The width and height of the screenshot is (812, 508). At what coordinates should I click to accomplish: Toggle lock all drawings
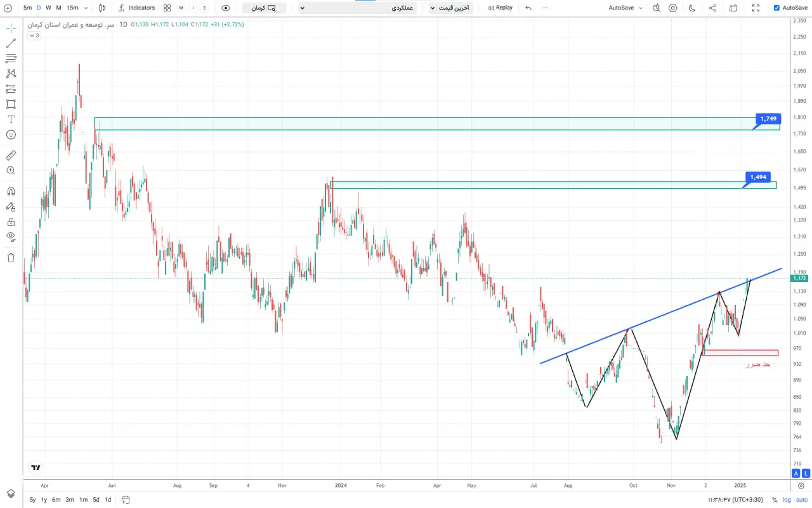click(x=11, y=222)
